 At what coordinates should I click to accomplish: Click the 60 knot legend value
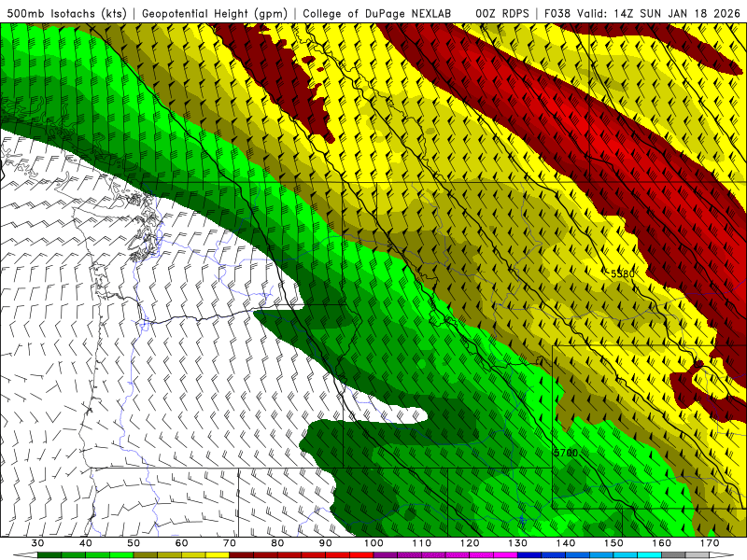coord(181,543)
